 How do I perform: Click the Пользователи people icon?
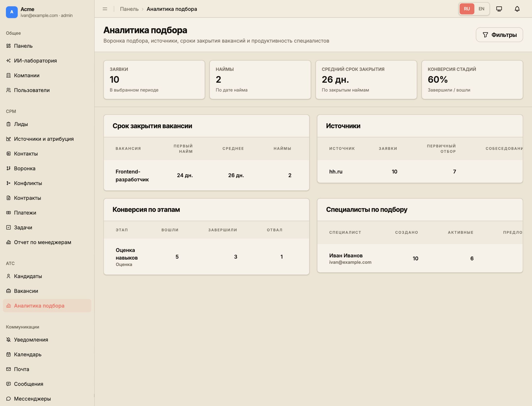(9, 90)
